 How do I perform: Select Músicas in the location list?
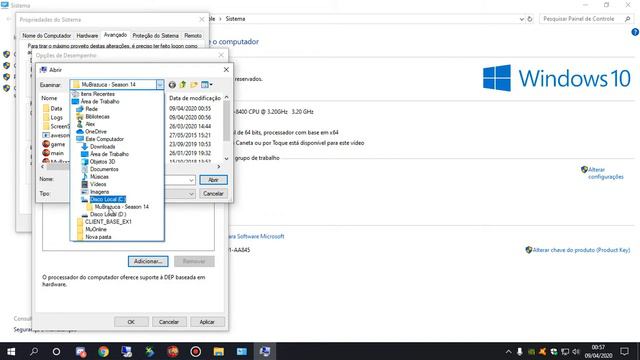[99, 177]
